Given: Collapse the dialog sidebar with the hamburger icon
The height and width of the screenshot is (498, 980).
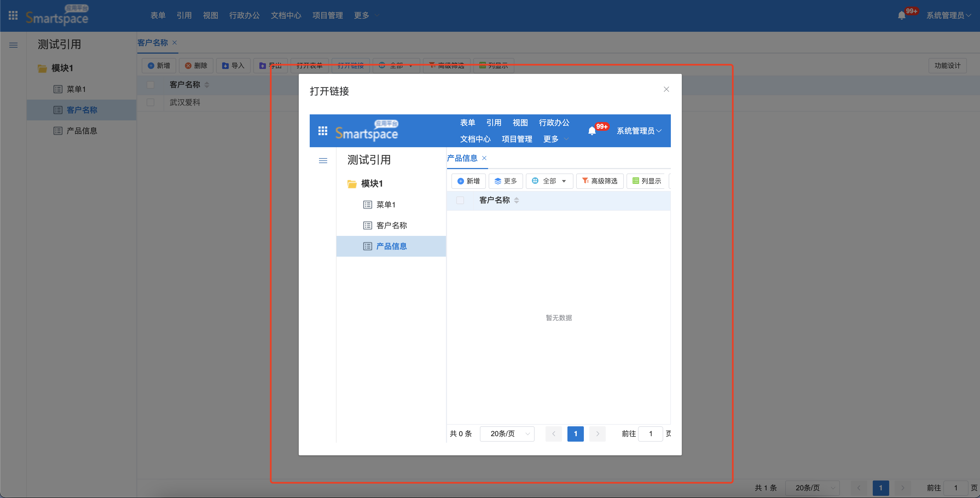Looking at the screenshot, I should [x=323, y=161].
